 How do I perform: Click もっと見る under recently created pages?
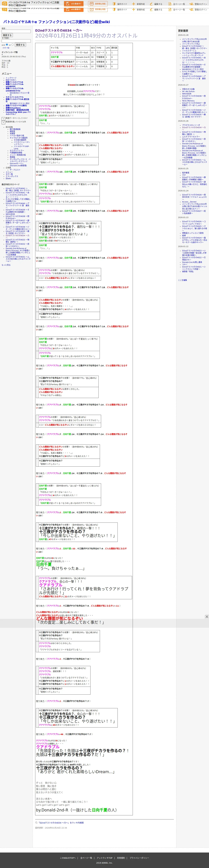(6, 265)
